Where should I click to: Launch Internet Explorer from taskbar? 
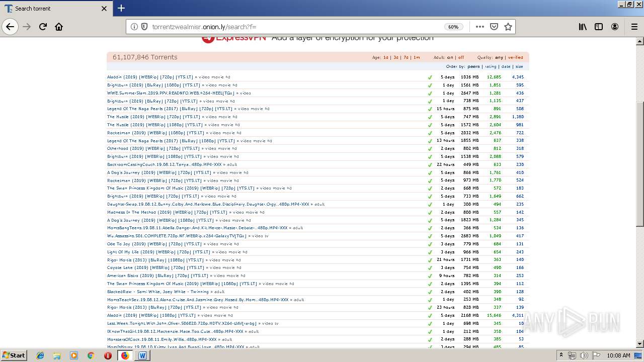coord(40,355)
